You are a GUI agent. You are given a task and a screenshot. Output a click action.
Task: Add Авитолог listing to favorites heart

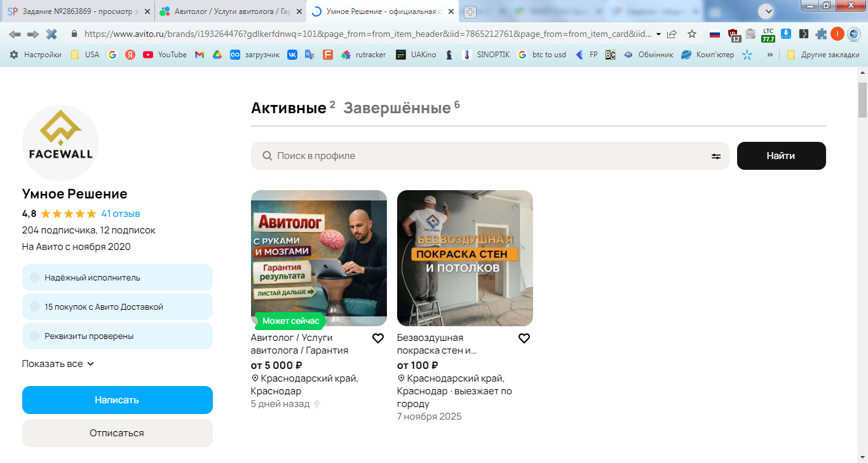pos(378,338)
